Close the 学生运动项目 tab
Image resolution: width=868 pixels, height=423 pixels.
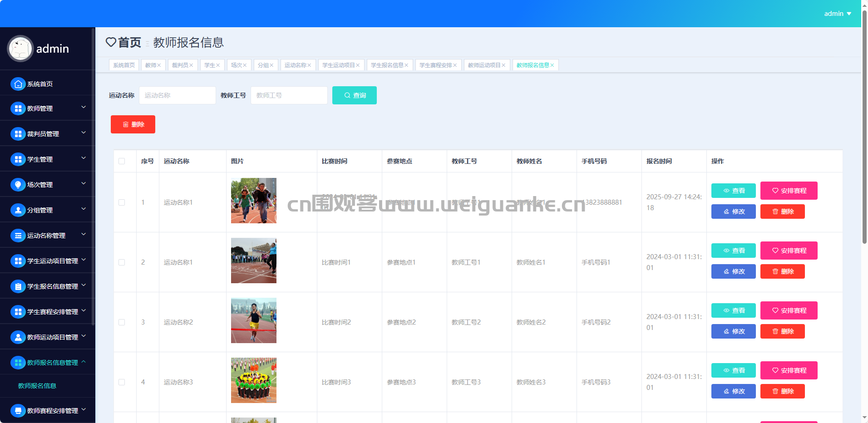coord(358,65)
